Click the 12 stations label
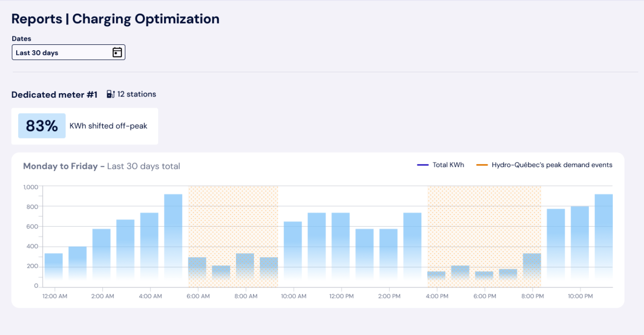The image size is (644, 335). pos(136,94)
